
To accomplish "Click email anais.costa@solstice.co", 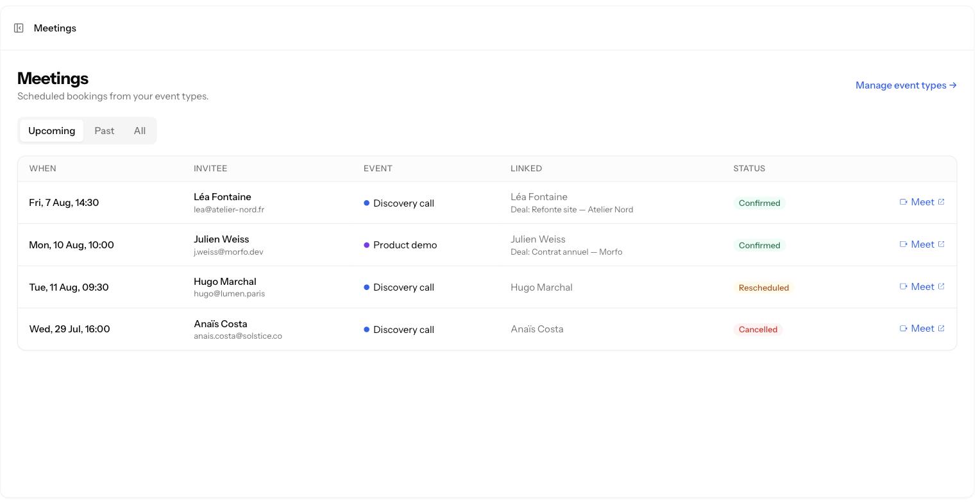I will click(238, 336).
